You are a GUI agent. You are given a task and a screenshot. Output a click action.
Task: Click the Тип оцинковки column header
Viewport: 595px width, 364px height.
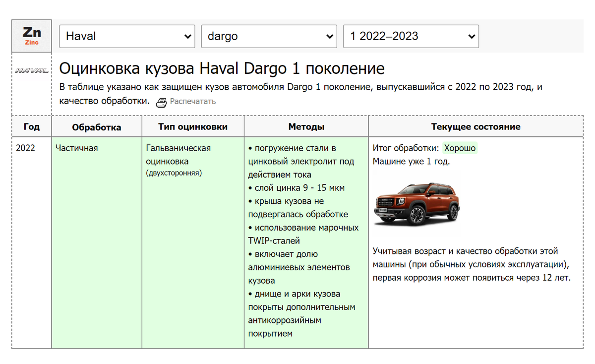point(193,126)
